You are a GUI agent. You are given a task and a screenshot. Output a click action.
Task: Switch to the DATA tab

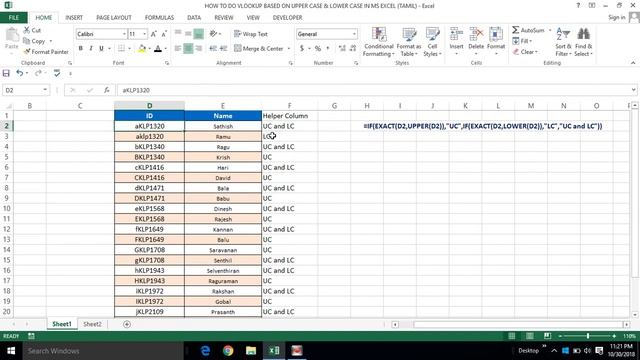click(194, 18)
